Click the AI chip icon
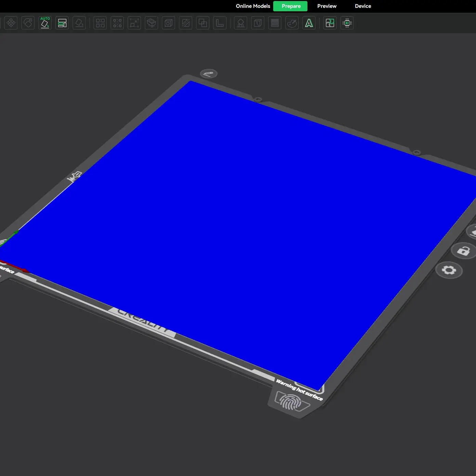This screenshot has height=476, width=476. click(347, 23)
